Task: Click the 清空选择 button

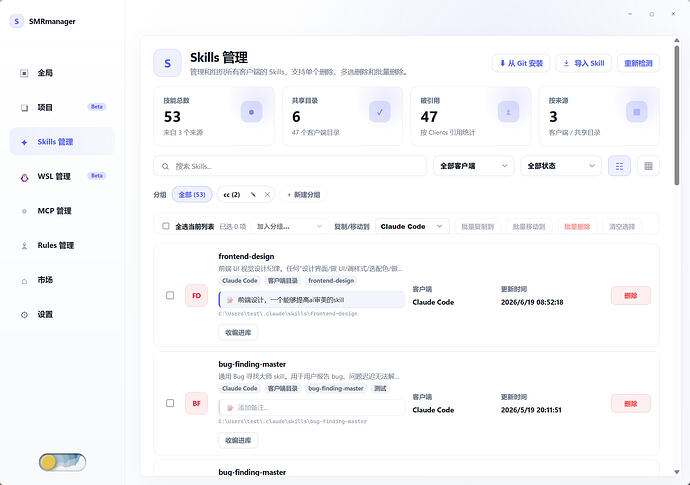Action: tap(622, 227)
